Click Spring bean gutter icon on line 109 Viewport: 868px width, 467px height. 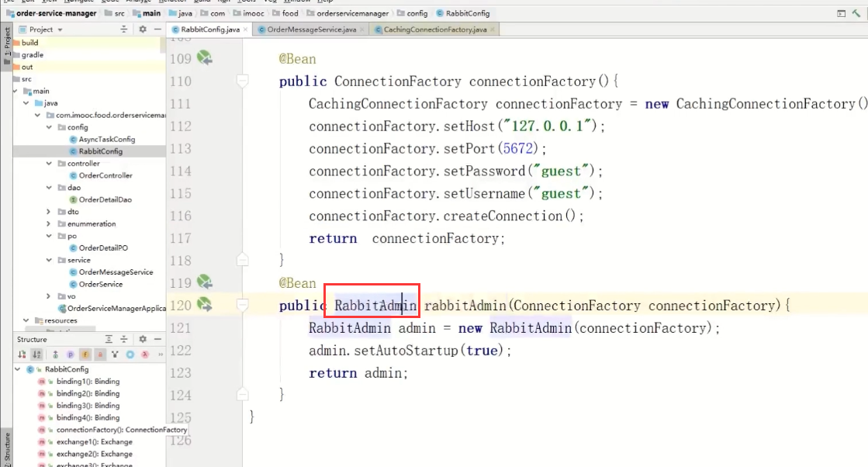(x=205, y=57)
